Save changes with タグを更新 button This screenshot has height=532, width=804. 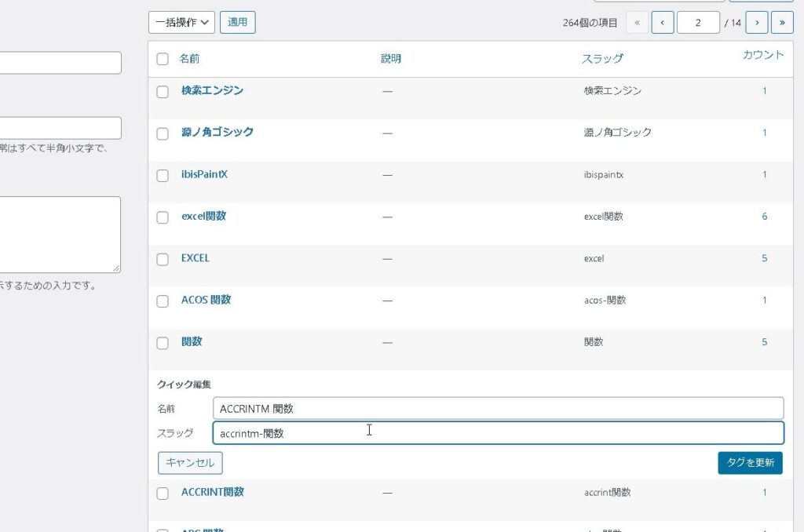[x=749, y=463]
